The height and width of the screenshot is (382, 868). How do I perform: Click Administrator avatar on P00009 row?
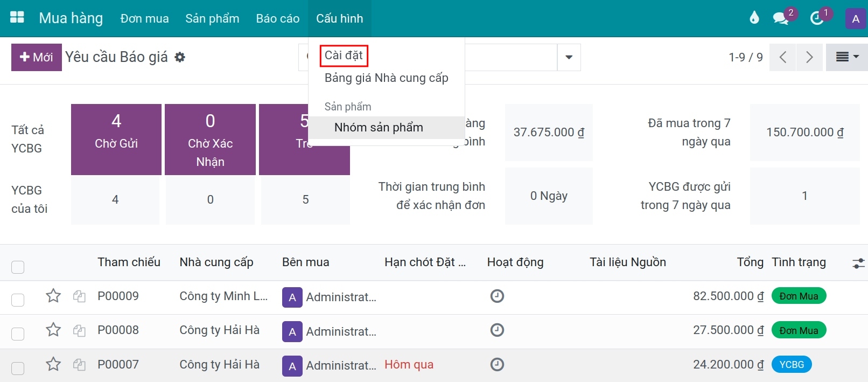click(292, 297)
